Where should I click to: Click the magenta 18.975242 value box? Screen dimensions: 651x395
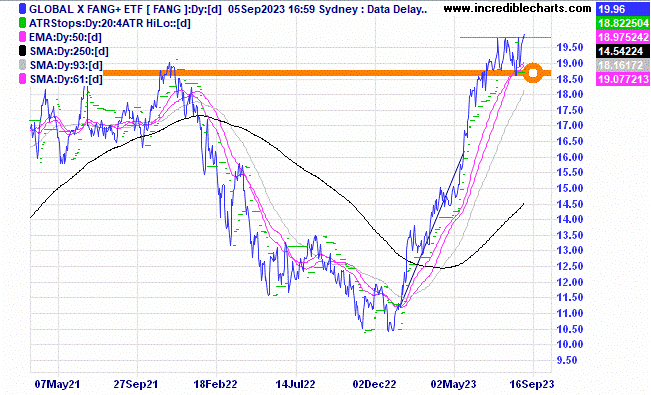coord(622,37)
